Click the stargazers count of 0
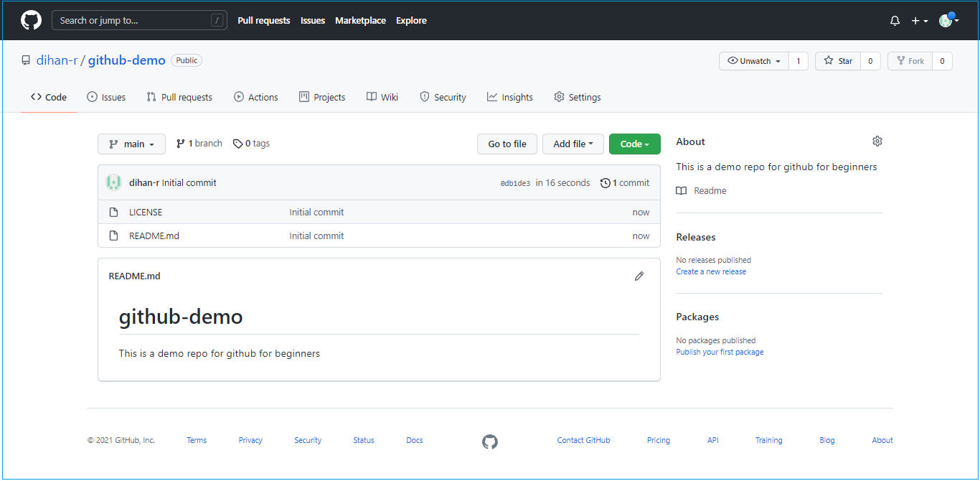Viewport: 980px width, 481px height. click(x=870, y=61)
